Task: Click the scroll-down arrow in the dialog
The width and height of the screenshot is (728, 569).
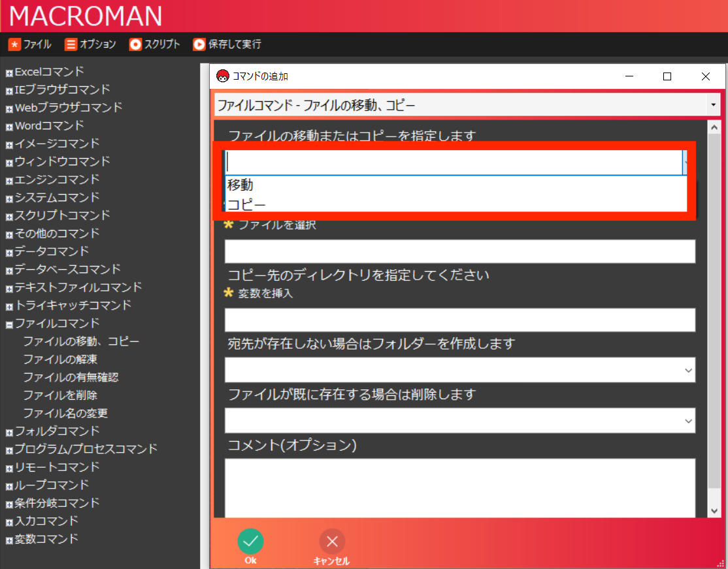Action: pyautogui.click(x=714, y=510)
